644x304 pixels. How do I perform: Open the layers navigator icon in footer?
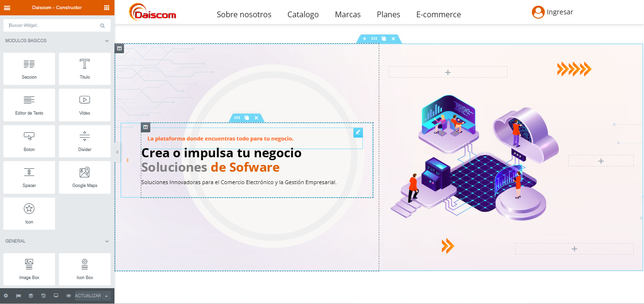[x=31, y=296]
